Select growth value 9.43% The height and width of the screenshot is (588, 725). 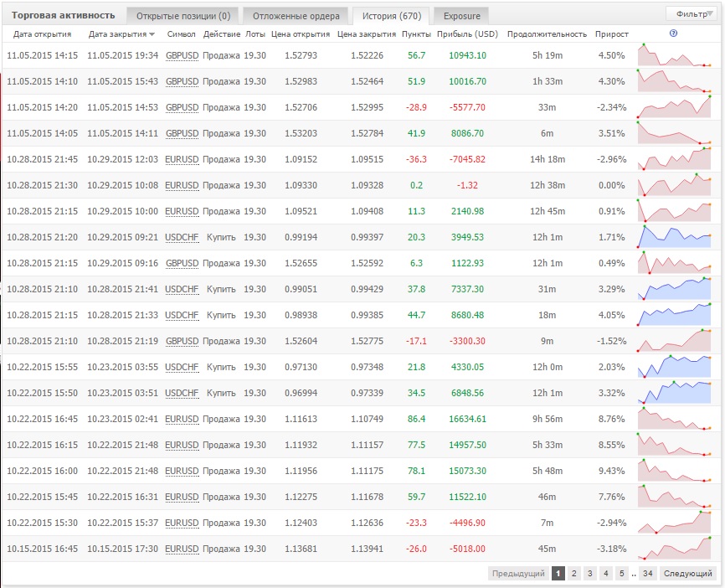pyautogui.click(x=611, y=471)
